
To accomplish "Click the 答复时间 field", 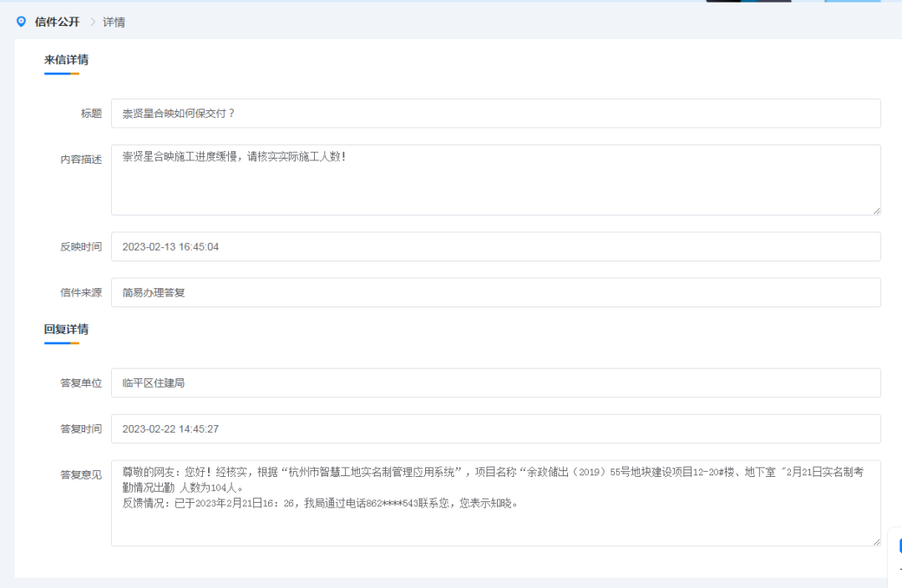I will click(496, 428).
